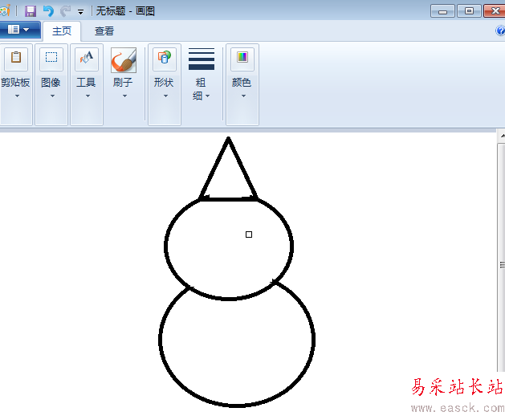The image size is (505, 420).
Task: Click the 剪贴板 label text
Action: [x=15, y=83]
